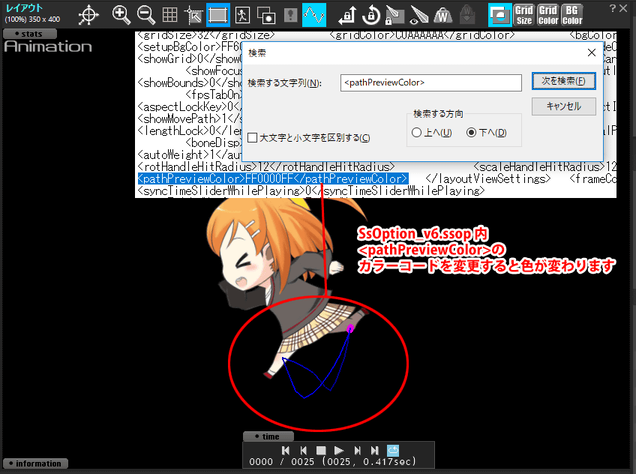Image resolution: width=636 pixels, height=474 pixels.
Task: Click the running figure icon
Action: tap(242, 15)
